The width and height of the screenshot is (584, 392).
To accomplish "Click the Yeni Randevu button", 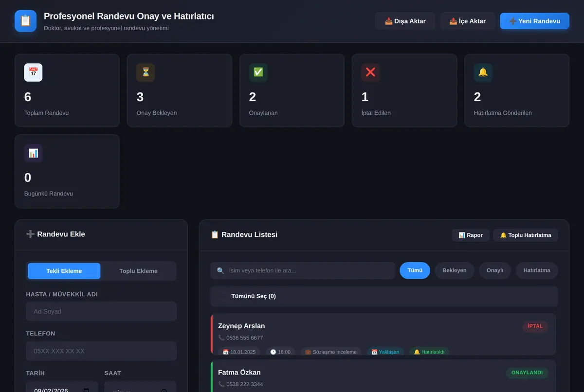I will coord(534,21).
